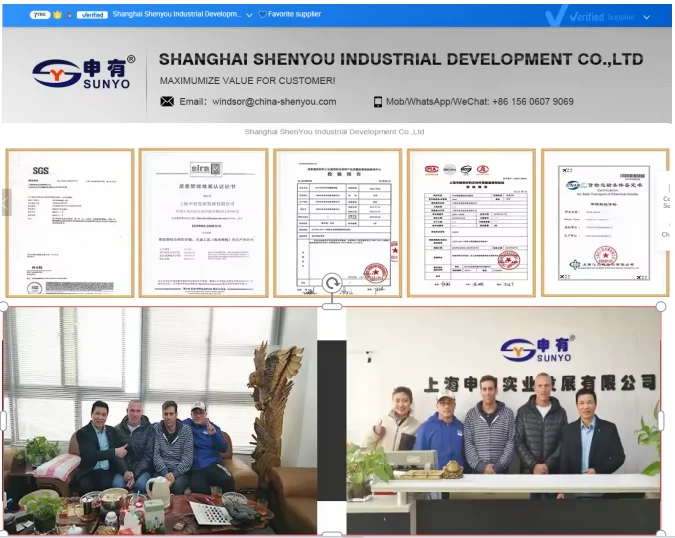
Task: Click the sofa group photo with eagle carving
Action: (x=160, y=421)
